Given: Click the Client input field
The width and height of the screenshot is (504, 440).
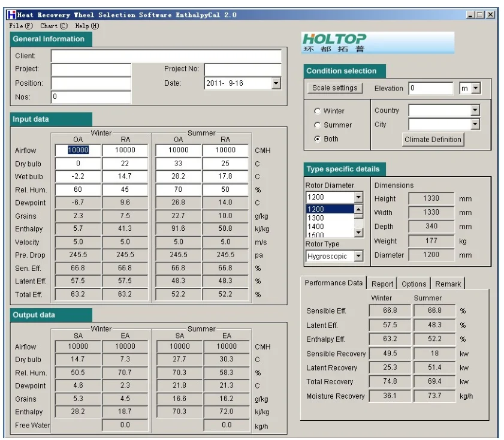Looking at the screenshot, I should point(166,56).
